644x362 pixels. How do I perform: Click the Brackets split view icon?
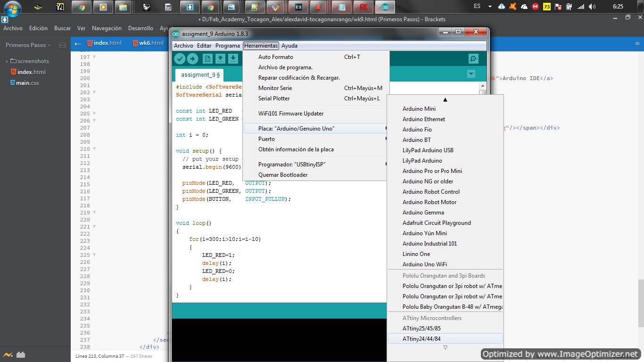coord(62,45)
